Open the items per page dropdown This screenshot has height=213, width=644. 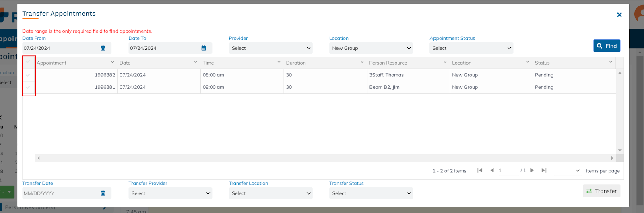[567, 171]
